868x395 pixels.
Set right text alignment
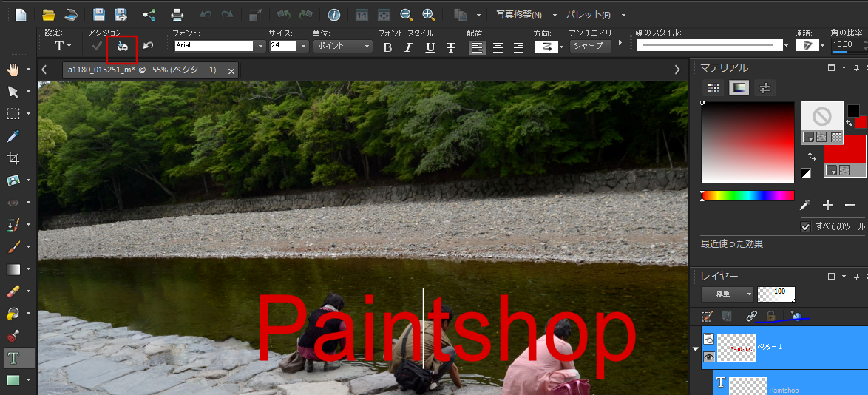(x=519, y=47)
